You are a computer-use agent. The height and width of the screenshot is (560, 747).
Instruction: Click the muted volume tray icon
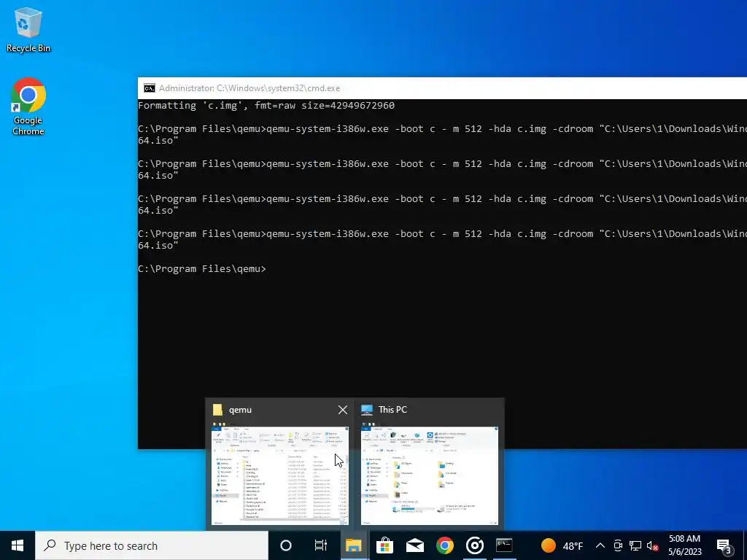tap(652, 545)
